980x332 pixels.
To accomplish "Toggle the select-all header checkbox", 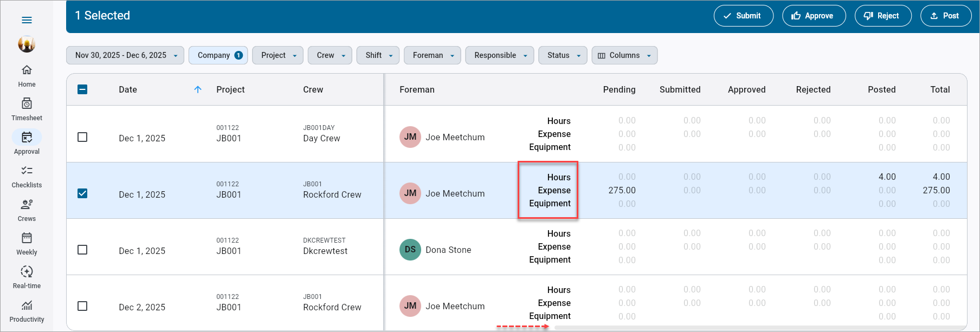I will (x=82, y=89).
